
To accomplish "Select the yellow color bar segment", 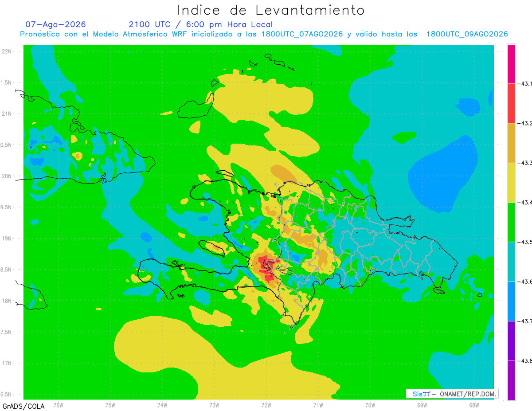I will [x=511, y=182].
